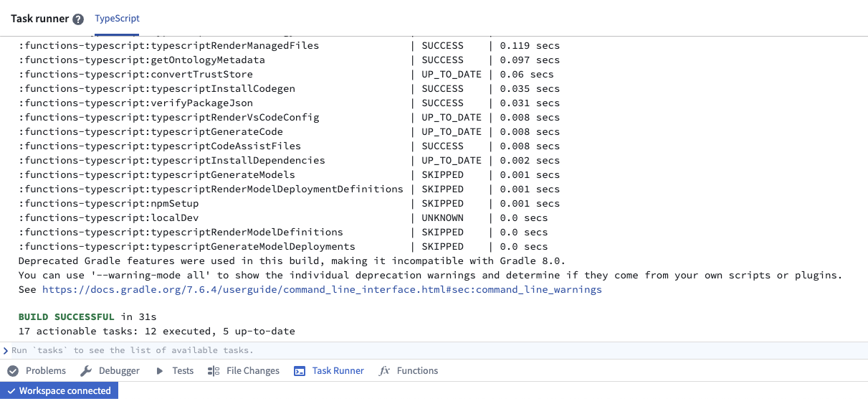Click the Problems checkmark circle icon
This screenshot has height=399, width=868.
13,371
